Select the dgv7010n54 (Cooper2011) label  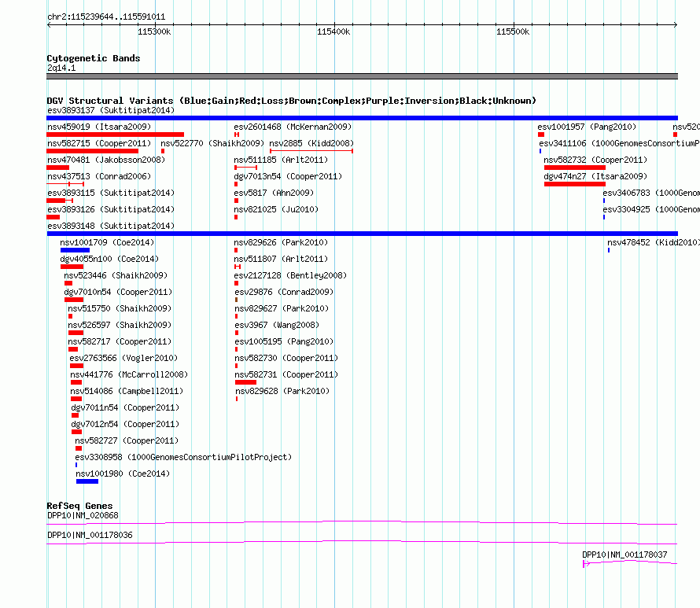point(118,292)
